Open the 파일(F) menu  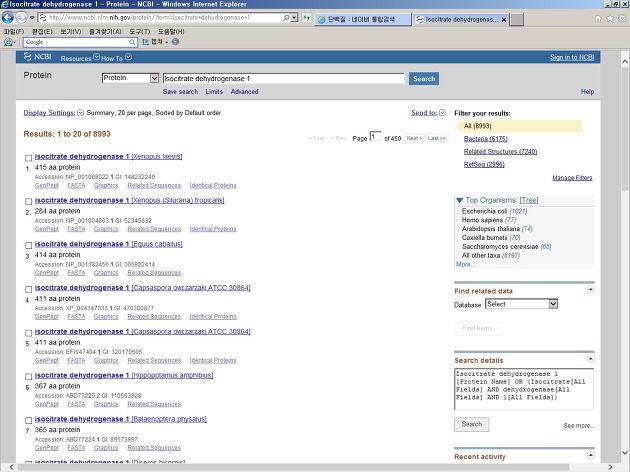14,31
